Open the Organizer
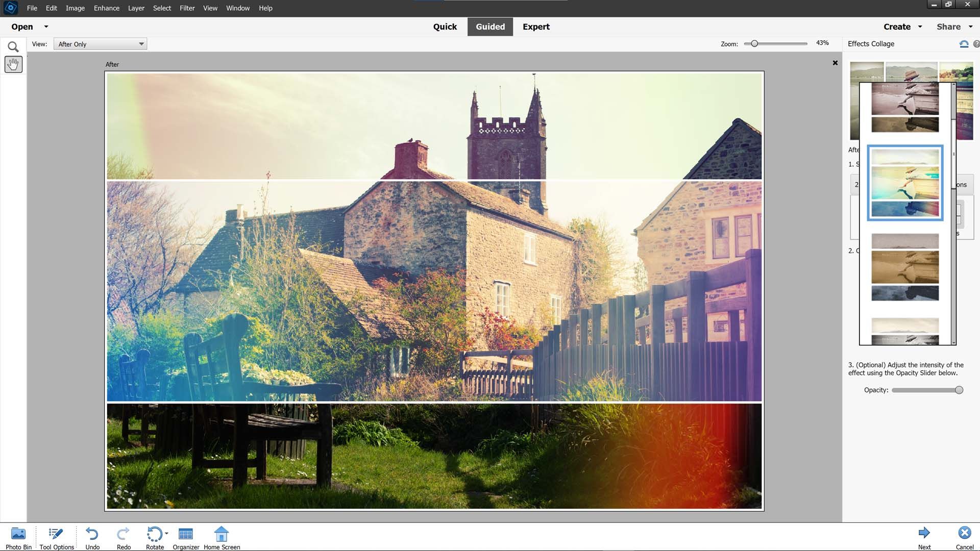 click(x=186, y=538)
